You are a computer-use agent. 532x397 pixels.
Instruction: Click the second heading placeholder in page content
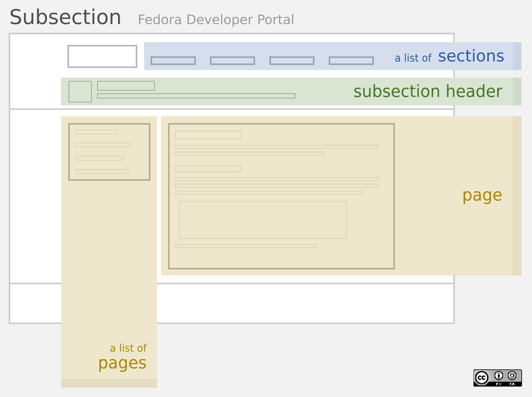point(208,168)
